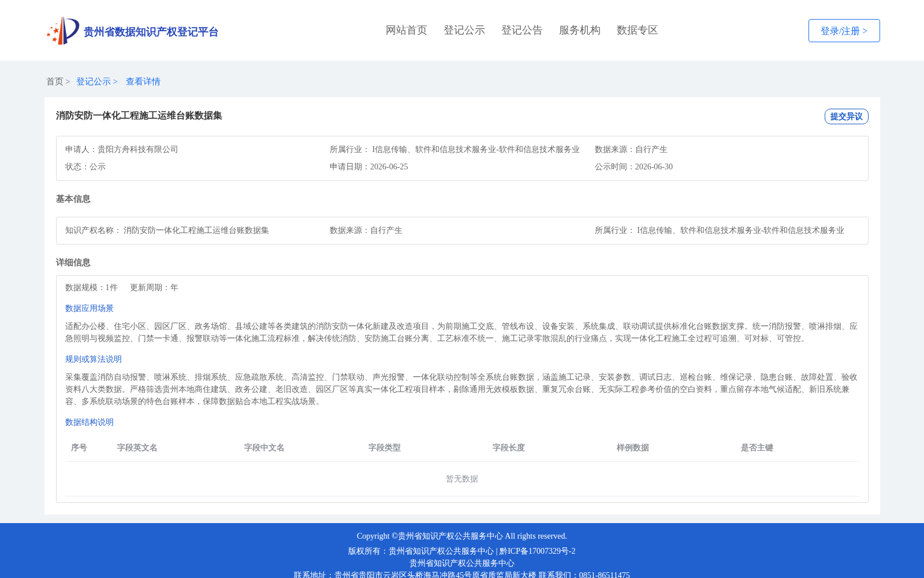Image resolution: width=924 pixels, height=578 pixels.
Task: Click the 字段英文名 column header
Action: (x=137, y=447)
